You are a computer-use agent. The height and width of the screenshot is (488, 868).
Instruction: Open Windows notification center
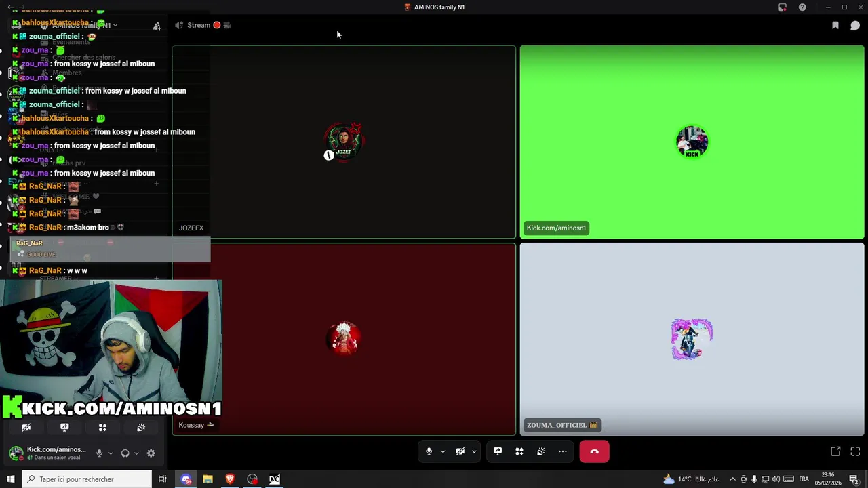click(x=854, y=479)
